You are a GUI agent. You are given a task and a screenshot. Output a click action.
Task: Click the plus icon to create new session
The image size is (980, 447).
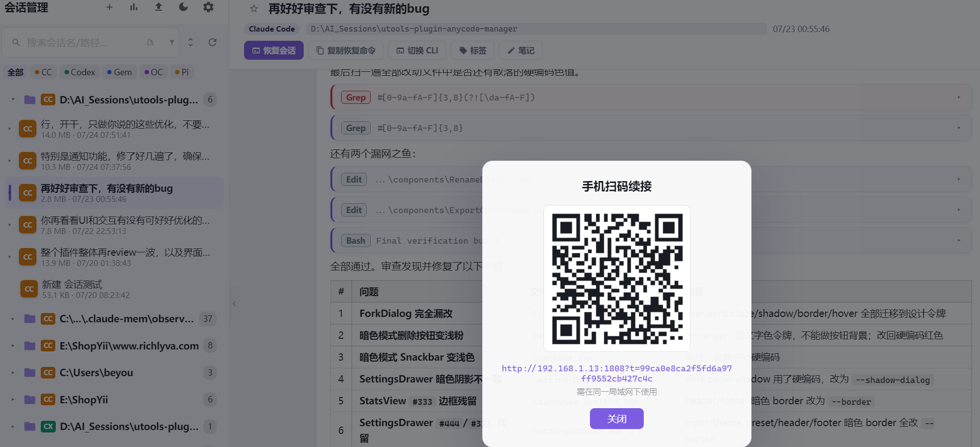[109, 7]
